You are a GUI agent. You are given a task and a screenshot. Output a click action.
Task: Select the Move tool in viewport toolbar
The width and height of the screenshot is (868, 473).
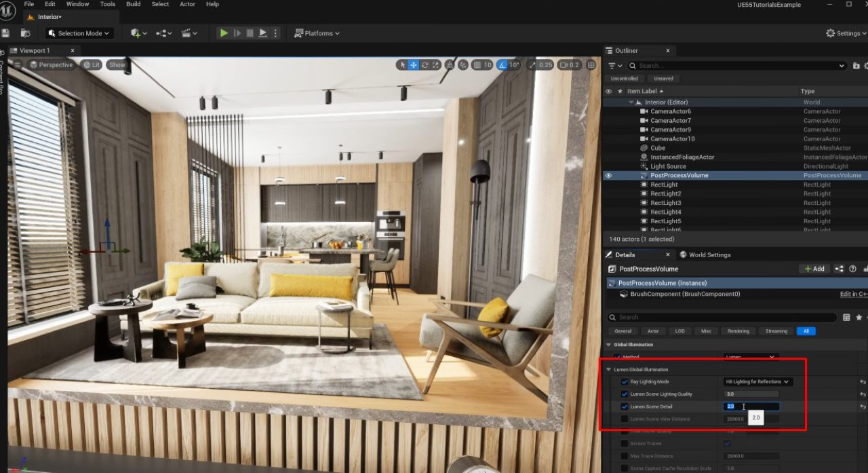pos(414,64)
